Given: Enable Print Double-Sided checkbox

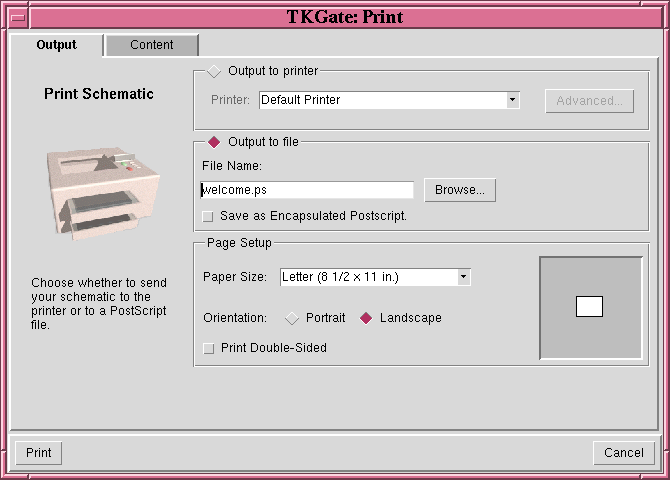Looking at the screenshot, I should pyautogui.click(x=208, y=348).
